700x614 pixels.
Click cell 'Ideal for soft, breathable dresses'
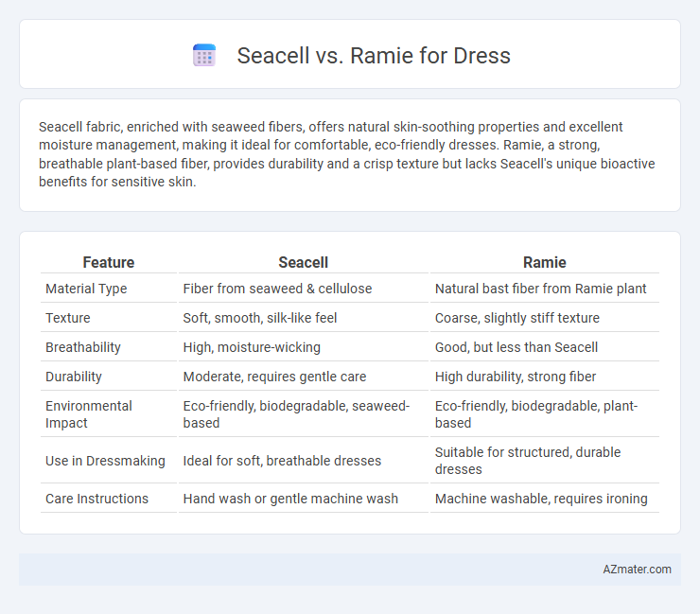[x=282, y=461]
